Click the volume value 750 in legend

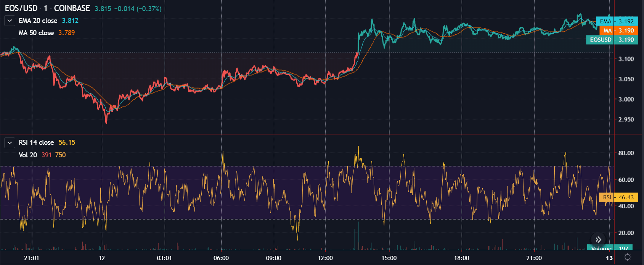pos(61,155)
